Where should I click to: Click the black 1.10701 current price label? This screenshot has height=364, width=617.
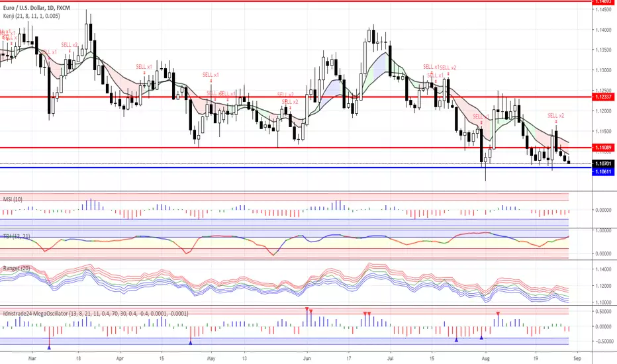click(603, 163)
